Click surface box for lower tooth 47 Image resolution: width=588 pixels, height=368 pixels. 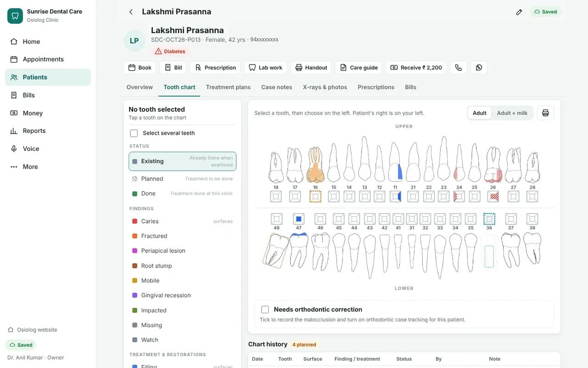299,219
